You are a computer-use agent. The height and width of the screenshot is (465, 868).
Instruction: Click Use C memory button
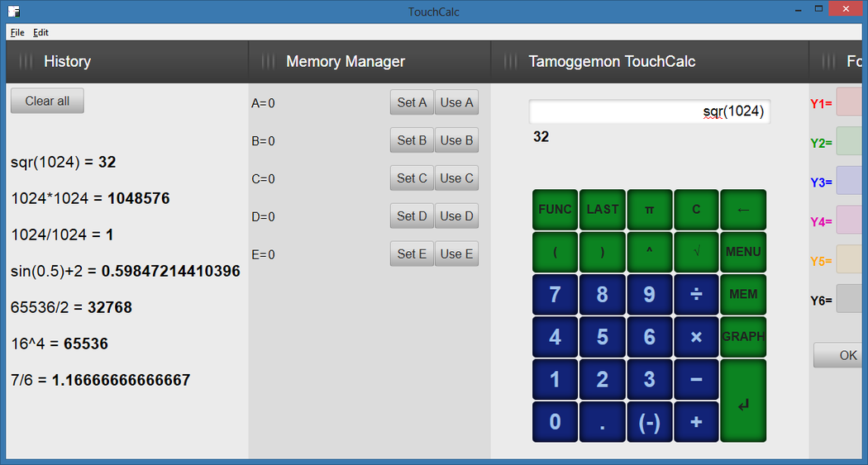[x=456, y=178]
